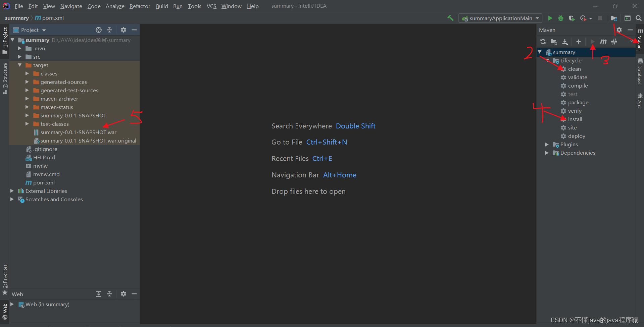Click summary breadcrumb in navigation bar
The image size is (644, 327).
(x=17, y=18)
